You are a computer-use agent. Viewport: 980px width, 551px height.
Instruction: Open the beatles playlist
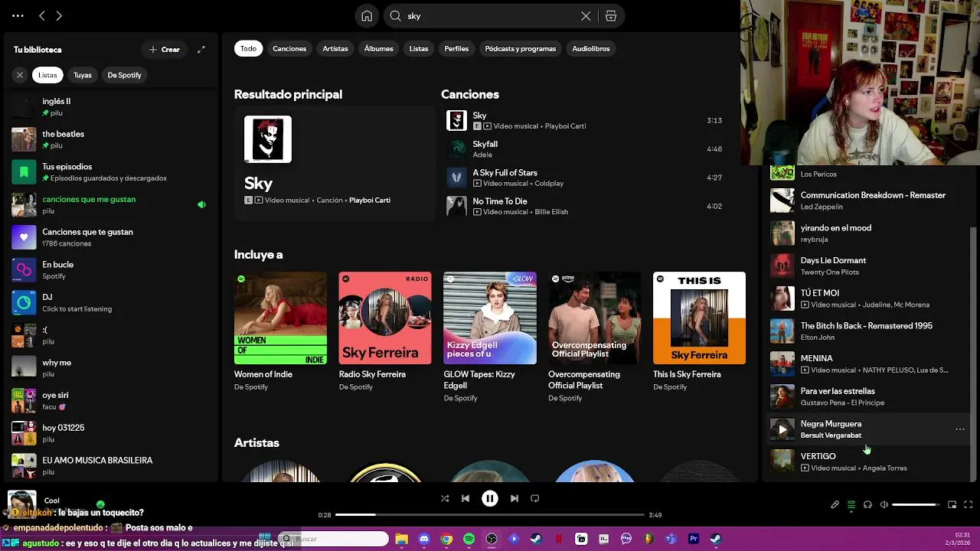111,139
